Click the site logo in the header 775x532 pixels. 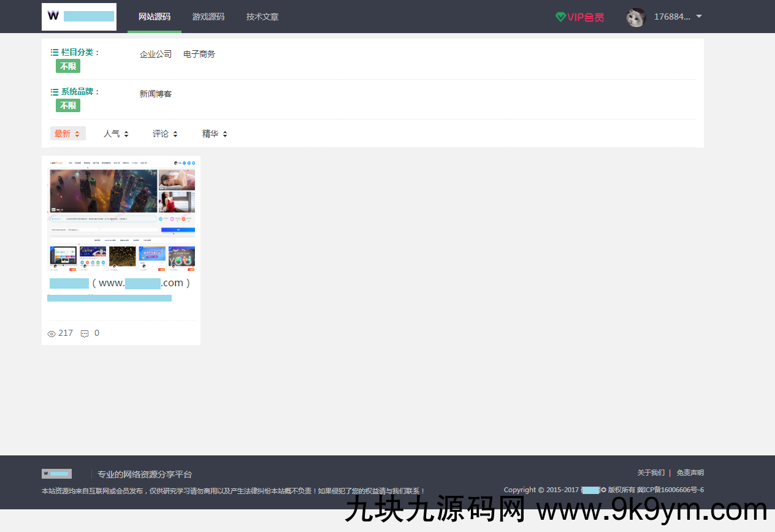[78, 16]
